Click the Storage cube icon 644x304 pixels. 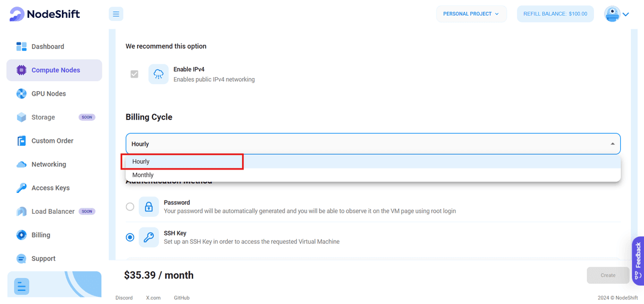[x=22, y=118]
